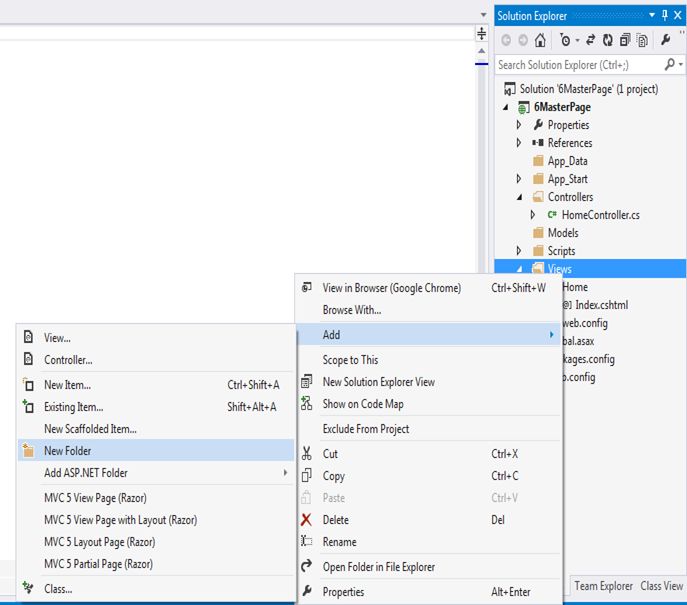Open Properties wrench icon in Solution Explorer toolbar
This screenshot has height=605, width=687.
(x=666, y=40)
